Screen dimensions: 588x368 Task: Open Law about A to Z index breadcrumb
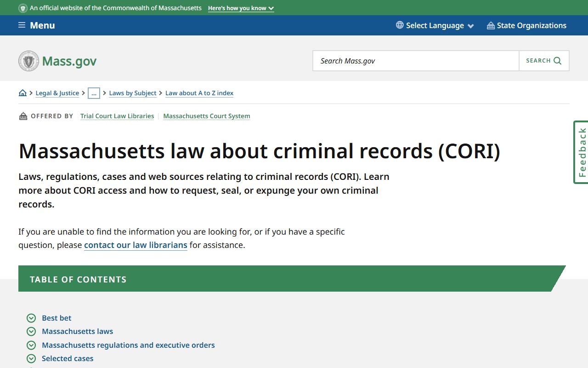[x=199, y=93]
